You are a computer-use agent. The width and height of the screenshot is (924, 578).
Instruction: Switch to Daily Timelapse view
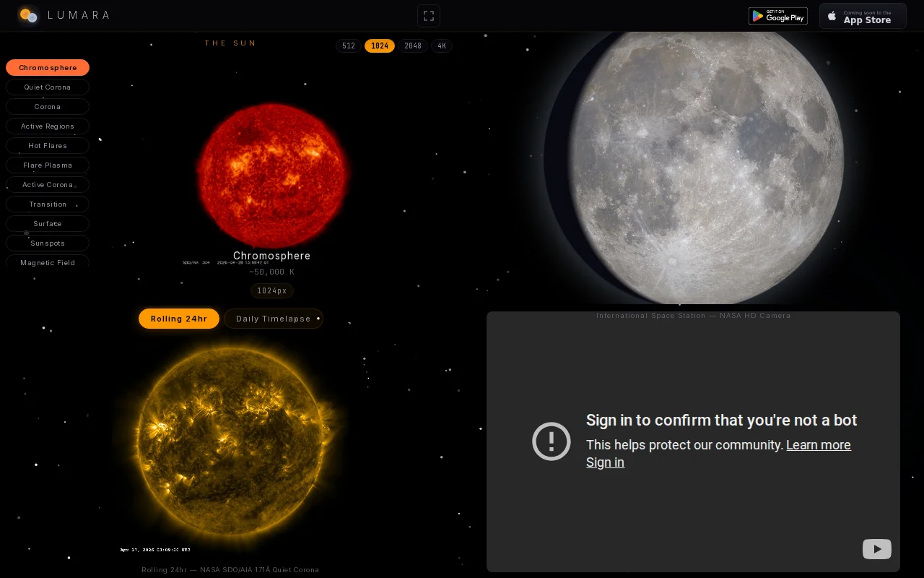(x=274, y=319)
